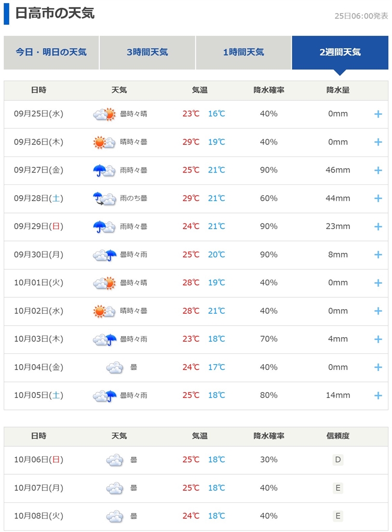This screenshot has height=532, width=392.
Task: Expand the 10月05日(土) forecast details
Action: 378,395
